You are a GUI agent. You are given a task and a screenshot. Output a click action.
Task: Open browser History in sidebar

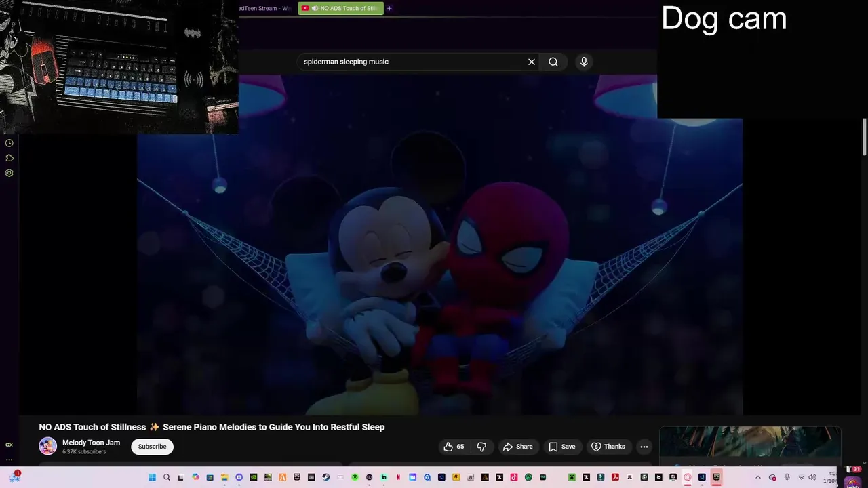pos(9,143)
